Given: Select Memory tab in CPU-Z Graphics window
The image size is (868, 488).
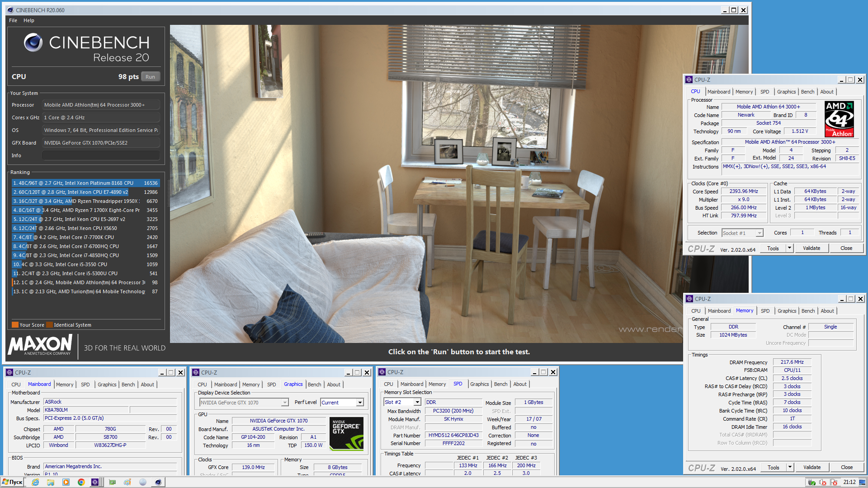Looking at the screenshot, I should [x=251, y=385].
